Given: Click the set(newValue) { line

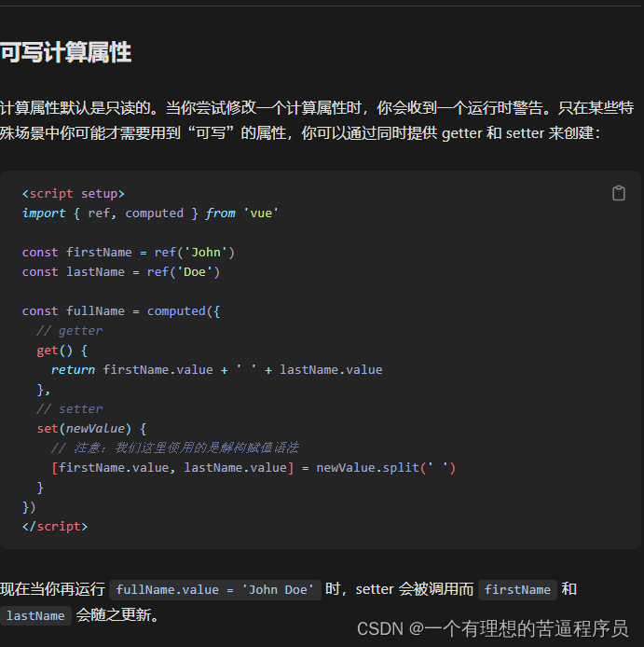Looking at the screenshot, I should pyautogui.click(x=91, y=429).
